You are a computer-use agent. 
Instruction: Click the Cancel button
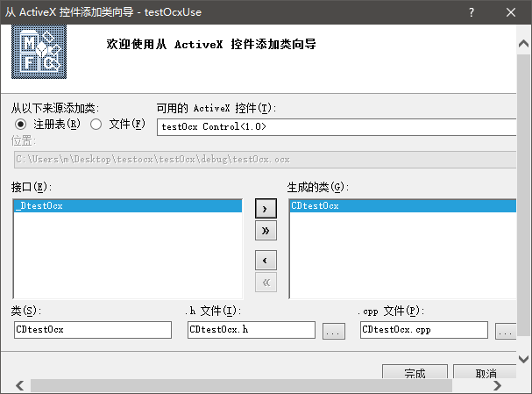coord(486,373)
